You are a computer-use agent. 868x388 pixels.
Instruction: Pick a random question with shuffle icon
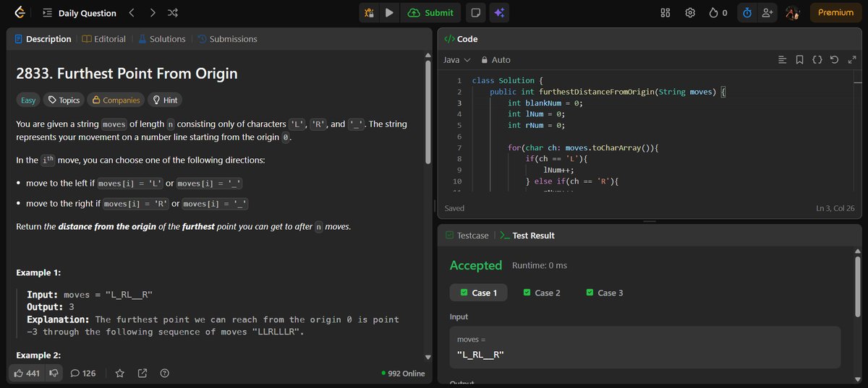(173, 13)
